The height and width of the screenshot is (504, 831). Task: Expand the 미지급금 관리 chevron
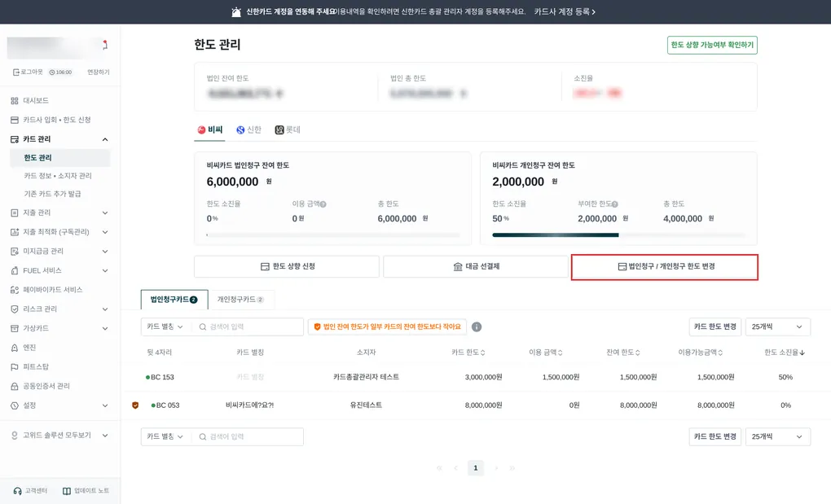pyautogui.click(x=105, y=252)
